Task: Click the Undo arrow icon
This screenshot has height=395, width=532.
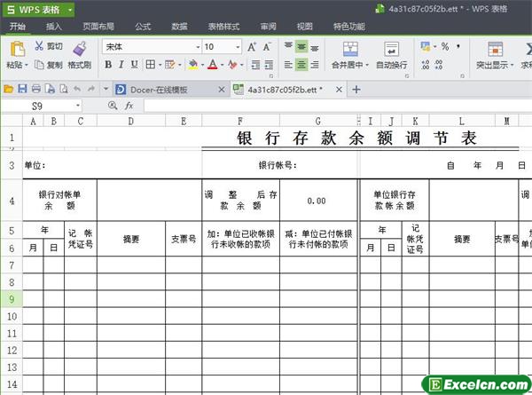Action: (x=76, y=90)
